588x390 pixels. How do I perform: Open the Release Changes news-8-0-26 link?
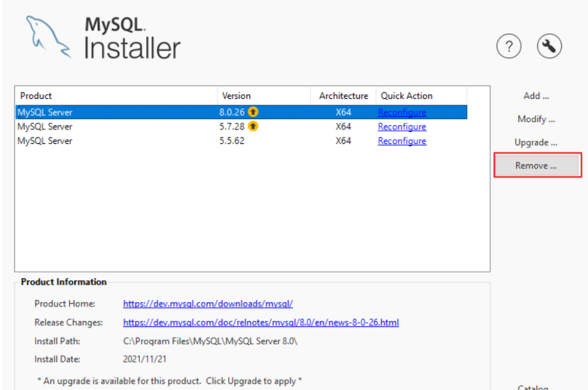(261, 322)
